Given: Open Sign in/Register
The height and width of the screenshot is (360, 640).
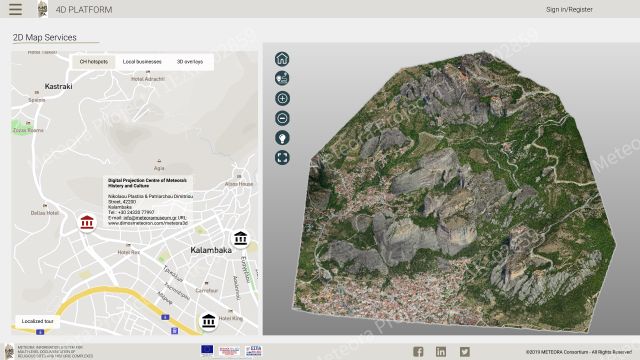Looking at the screenshot, I should (569, 9).
